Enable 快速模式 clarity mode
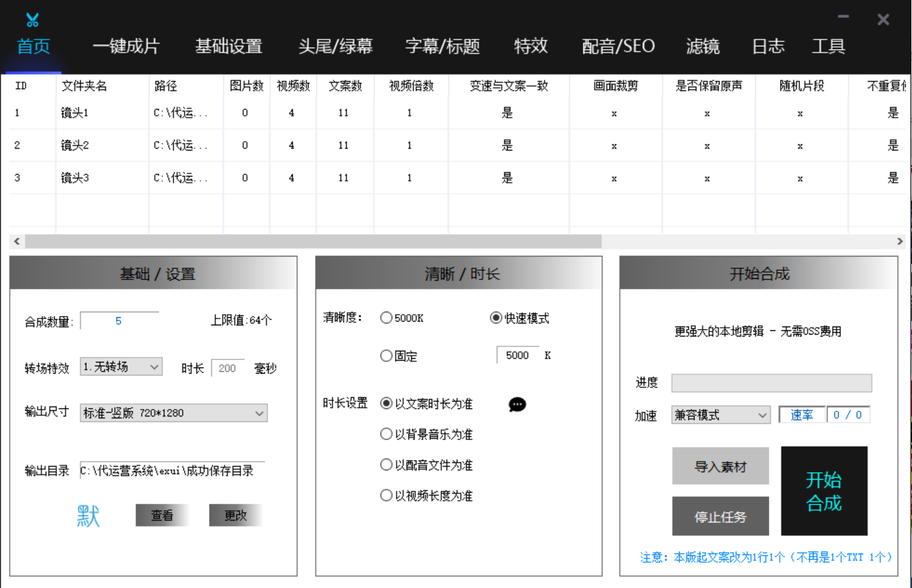The width and height of the screenshot is (912, 588). [496, 318]
